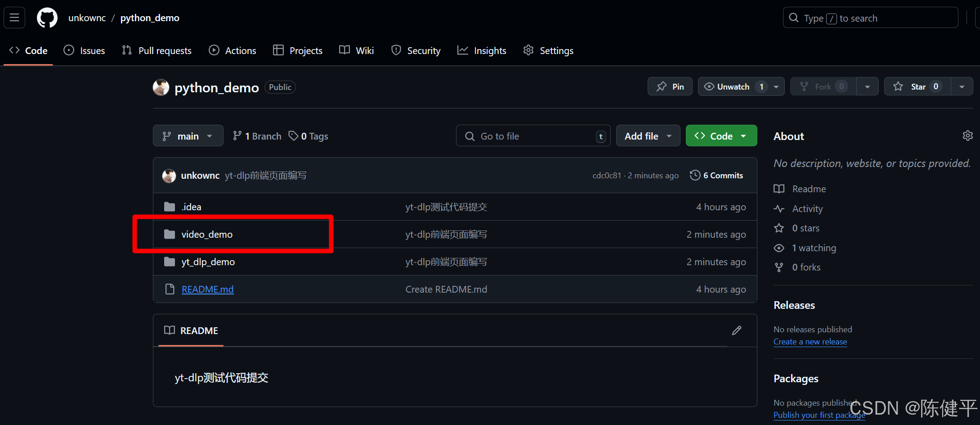This screenshot has width=980, height=425.
Task: Expand the Star lists dropdown arrow
Action: (962, 86)
